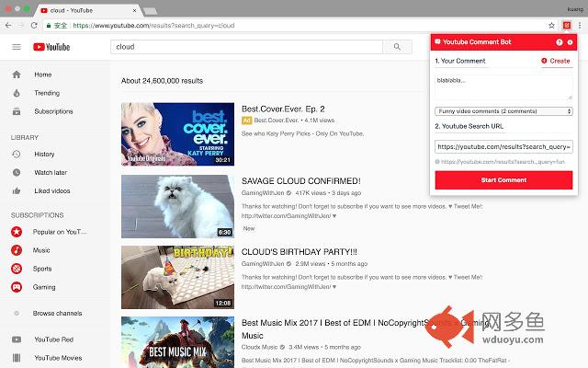This screenshot has width=588, height=368.
Task: Open the YouTube hamburger guide menu
Action: tap(17, 47)
